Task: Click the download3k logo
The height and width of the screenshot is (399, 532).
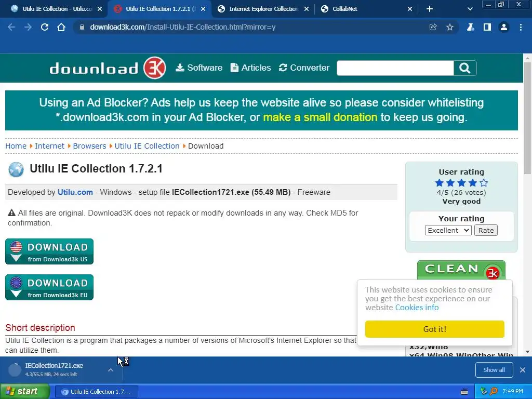Action: [108, 68]
